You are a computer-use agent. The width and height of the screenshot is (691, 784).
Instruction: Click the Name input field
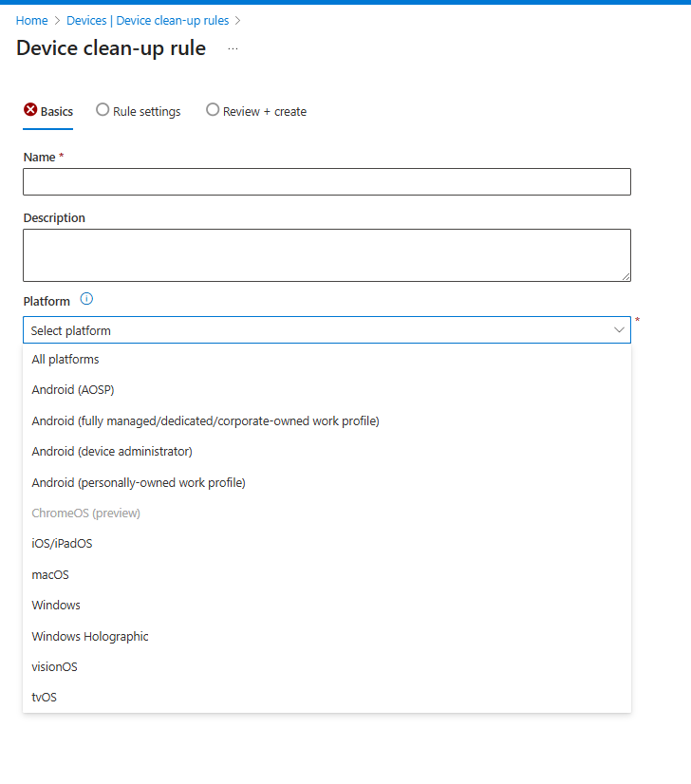point(327,182)
